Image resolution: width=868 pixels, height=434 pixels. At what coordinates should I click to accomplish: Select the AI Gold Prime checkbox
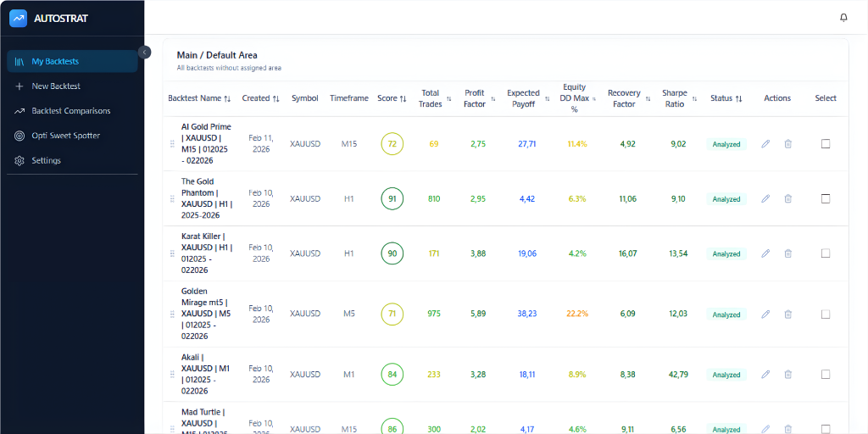point(826,144)
